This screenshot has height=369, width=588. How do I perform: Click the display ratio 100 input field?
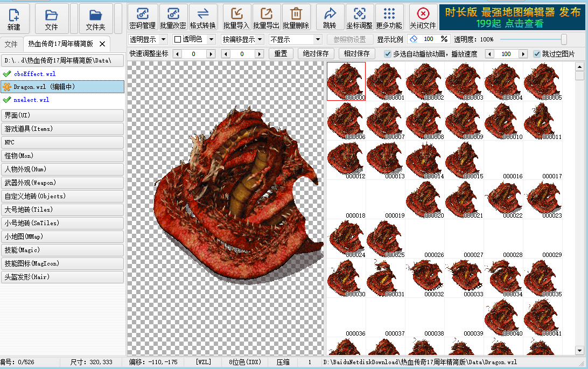click(x=428, y=39)
